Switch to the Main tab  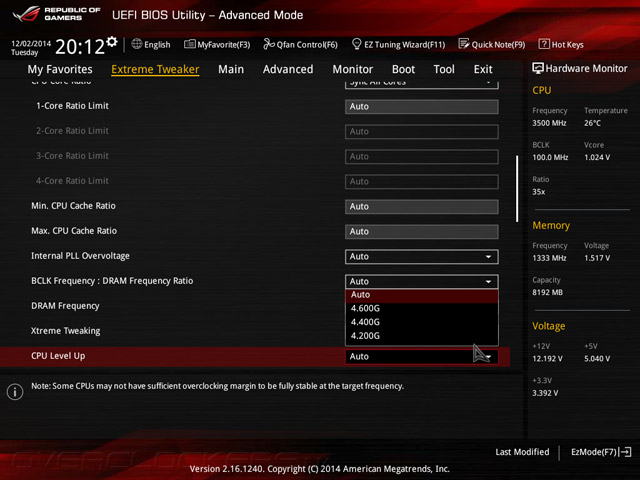tap(231, 69)
